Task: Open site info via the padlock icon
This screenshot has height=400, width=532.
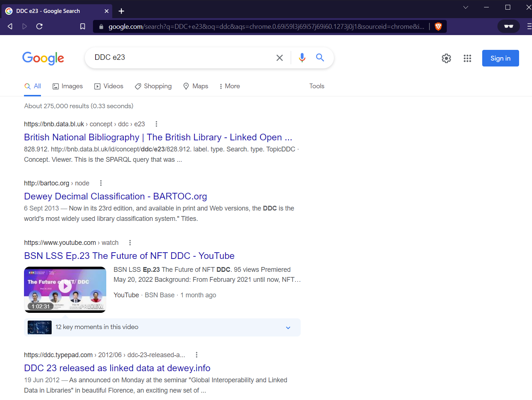Action: click(101, 27)
